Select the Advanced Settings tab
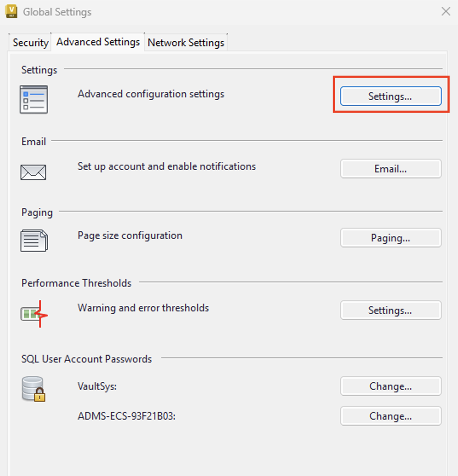 click(x=98, y=42)
